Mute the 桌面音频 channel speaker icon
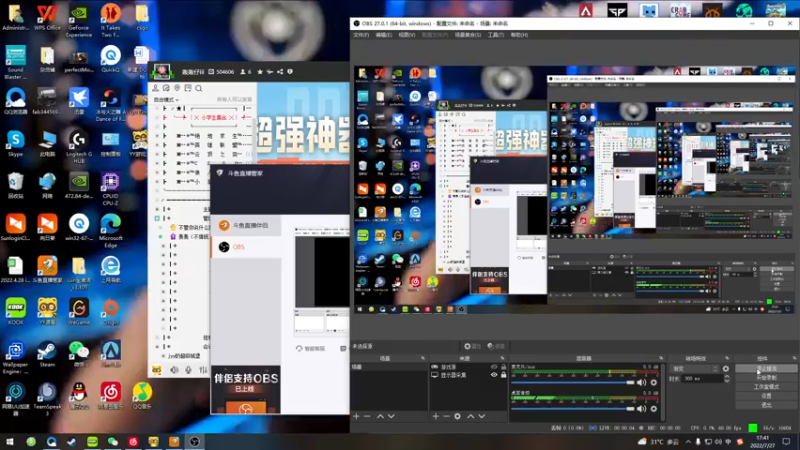Screen dimensions: 800x450 pyautogui.click(x=641, y=409)
